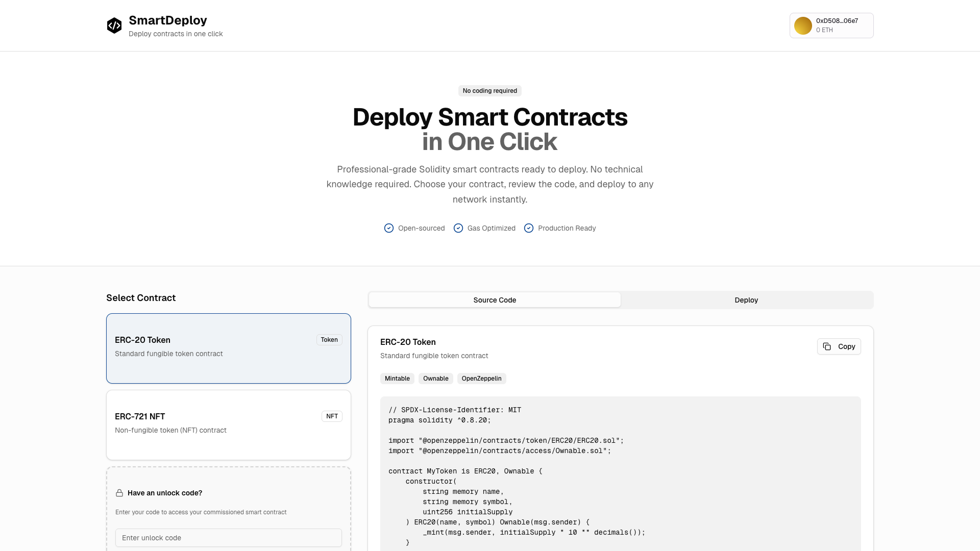
Task: Select the ERC-20 Token contract card
Action: pyautogui.click(x=228, y=348)
